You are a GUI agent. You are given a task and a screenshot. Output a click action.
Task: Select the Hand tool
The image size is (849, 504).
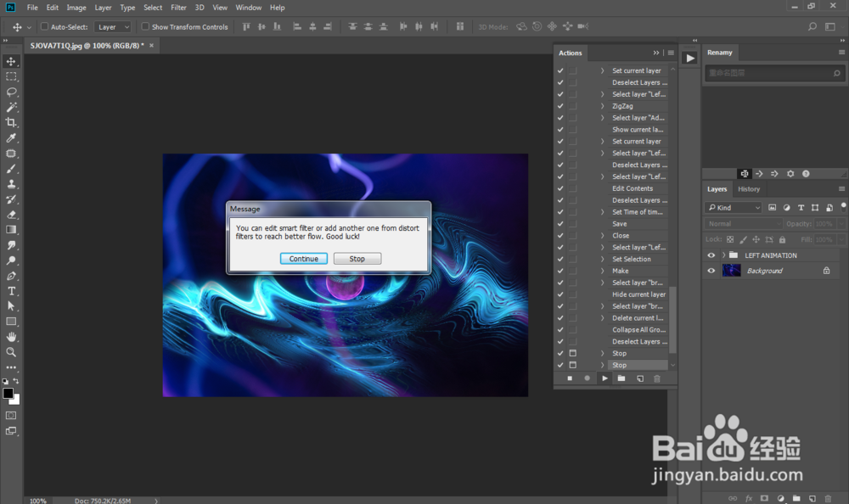11,337
